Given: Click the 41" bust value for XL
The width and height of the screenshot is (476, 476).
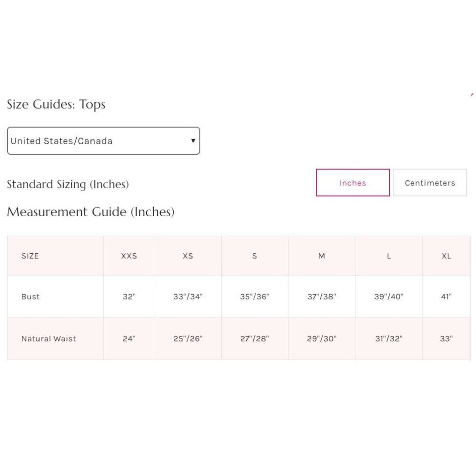Looking at the screenshot, I should (x=446, y=297).
